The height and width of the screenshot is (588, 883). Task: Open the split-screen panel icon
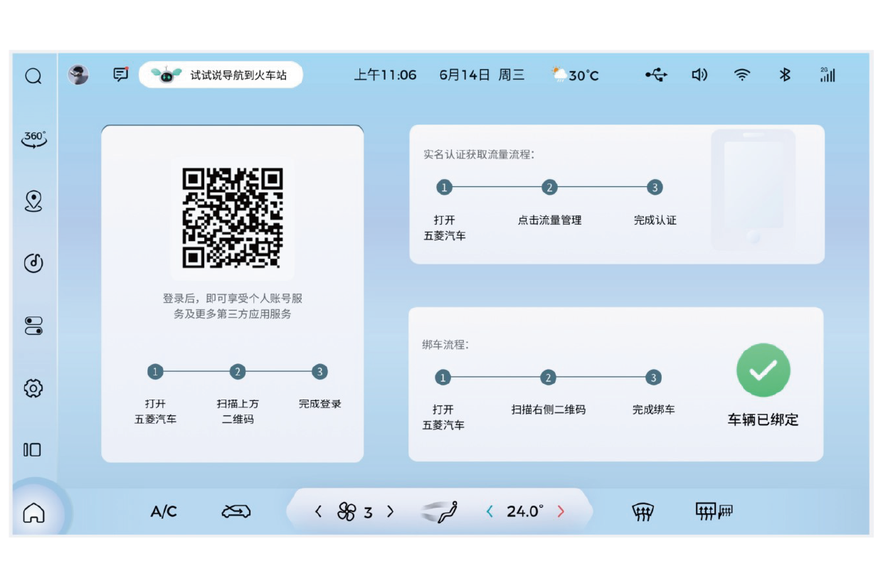[33, 449]
